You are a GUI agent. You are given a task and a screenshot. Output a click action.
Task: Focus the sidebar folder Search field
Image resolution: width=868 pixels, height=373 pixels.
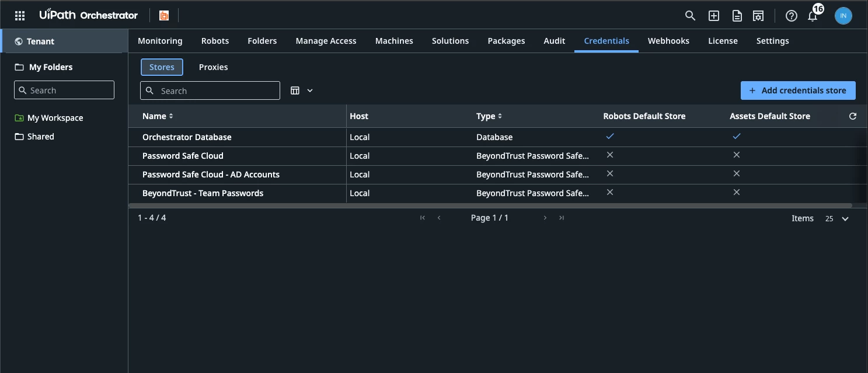point(64,90)
